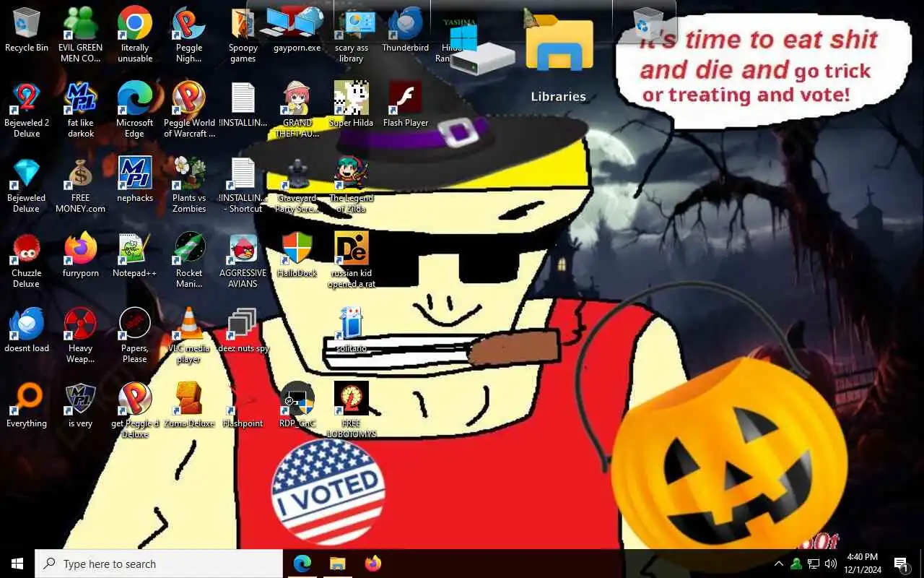The width and height of the screenshot is (924, 578).
Task: Select the Chuzzle Deluxe icon
Action: coord(27,260)
